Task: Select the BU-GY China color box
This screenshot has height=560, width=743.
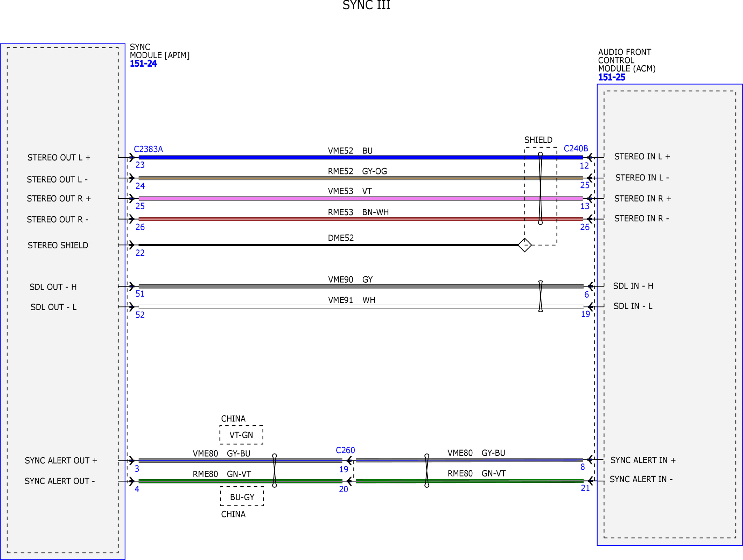Action: pos(242,496)
